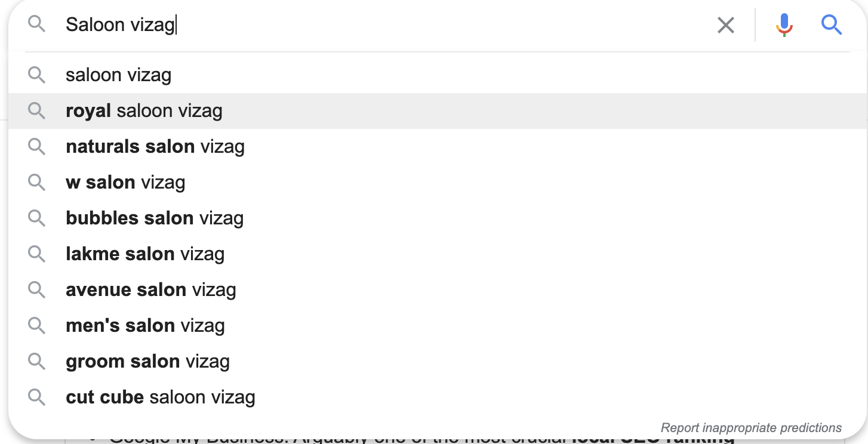Choose royal saloon vizag suggestion
868x444 pixels.
click(x=438, y=111)
